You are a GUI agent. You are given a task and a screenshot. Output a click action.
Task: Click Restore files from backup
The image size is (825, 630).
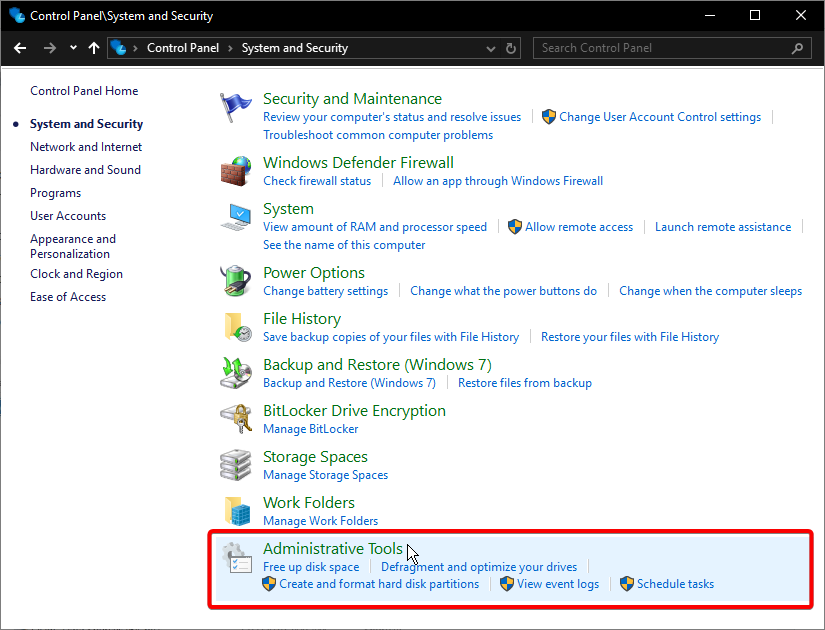point(525,383)
